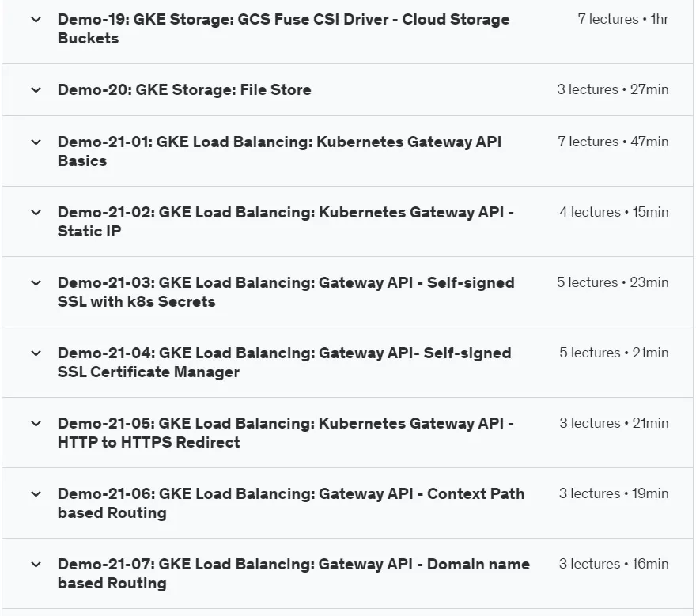Open Demo-21-07 Domain name based Routing title
Viewport: 696px width, 616px height.
(294, 573)
